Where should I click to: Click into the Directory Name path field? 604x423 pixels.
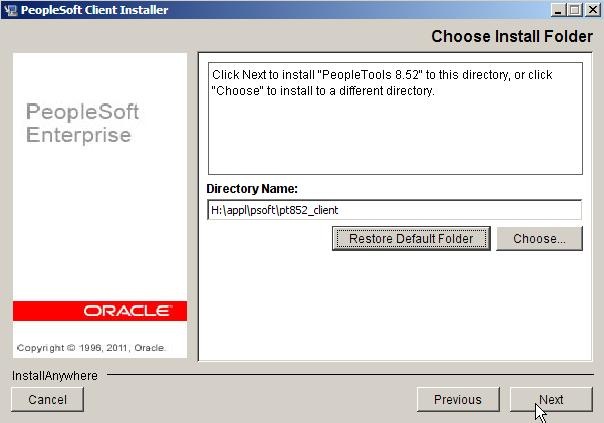click(394, 210)
